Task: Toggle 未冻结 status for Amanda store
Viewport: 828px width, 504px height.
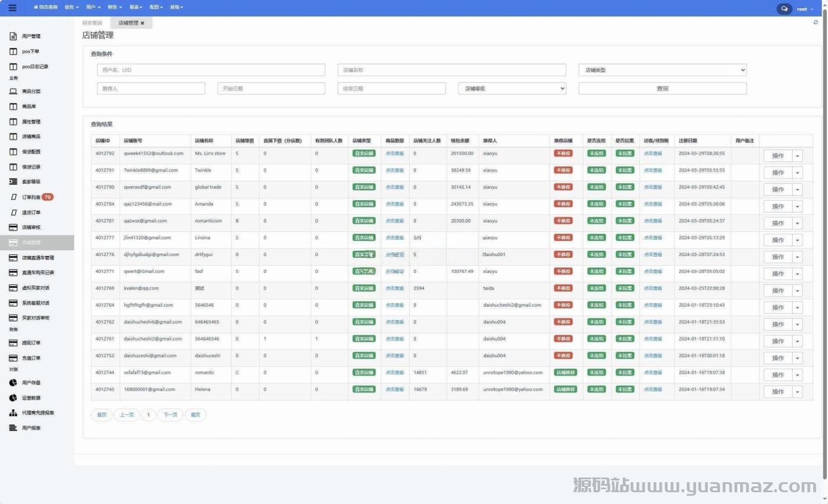Action: [x=596, y=204]
